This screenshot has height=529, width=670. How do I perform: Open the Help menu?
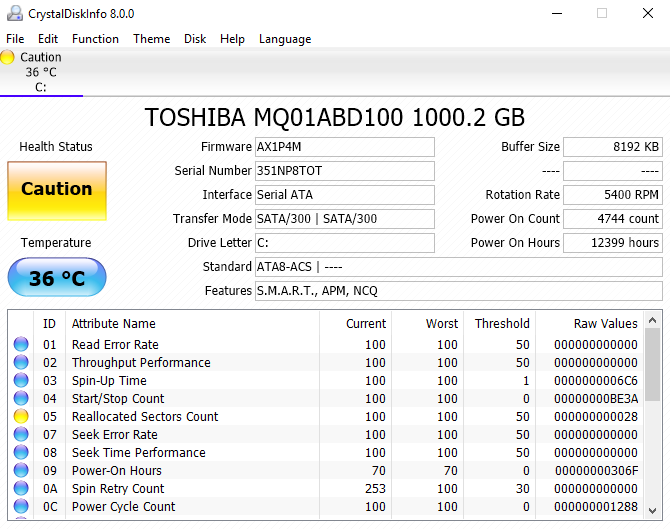tap(232, 39)
